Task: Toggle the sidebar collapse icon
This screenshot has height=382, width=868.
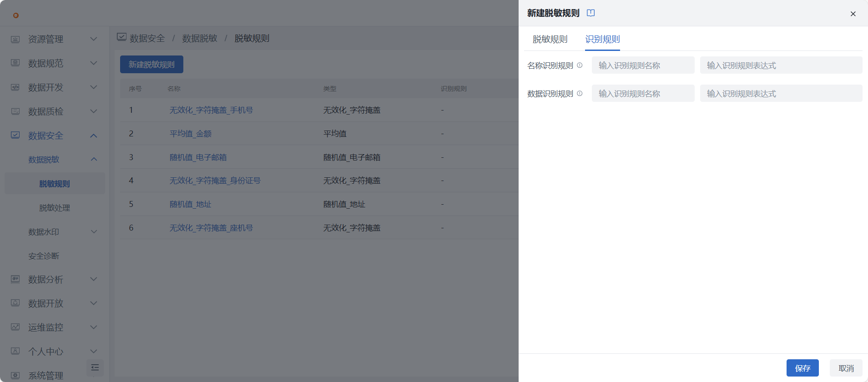Action: (95, 367)
